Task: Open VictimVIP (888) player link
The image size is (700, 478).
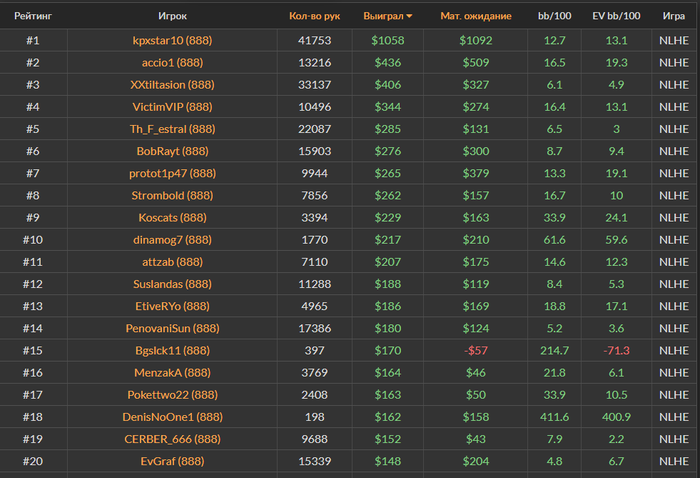Action: (172, 106)
